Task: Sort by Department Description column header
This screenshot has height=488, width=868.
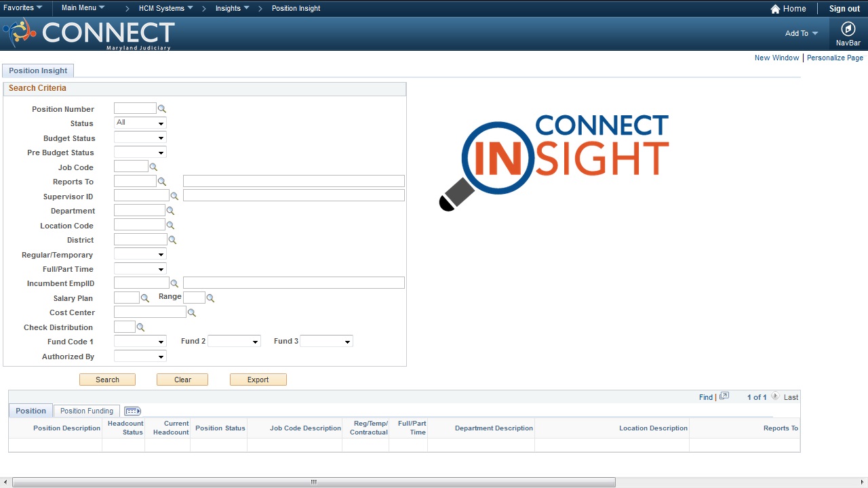Action: point(494,428)
